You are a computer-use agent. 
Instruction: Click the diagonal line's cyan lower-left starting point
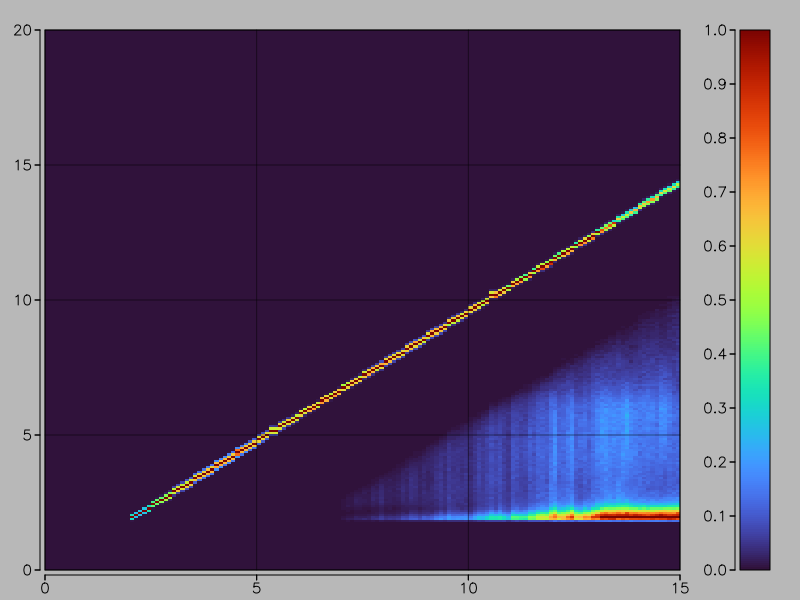134,517
